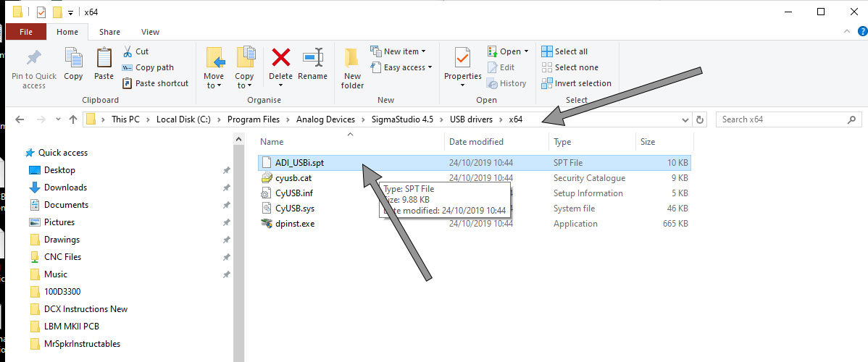Open the LBM MKII PCB folder

tap(72, 327)
